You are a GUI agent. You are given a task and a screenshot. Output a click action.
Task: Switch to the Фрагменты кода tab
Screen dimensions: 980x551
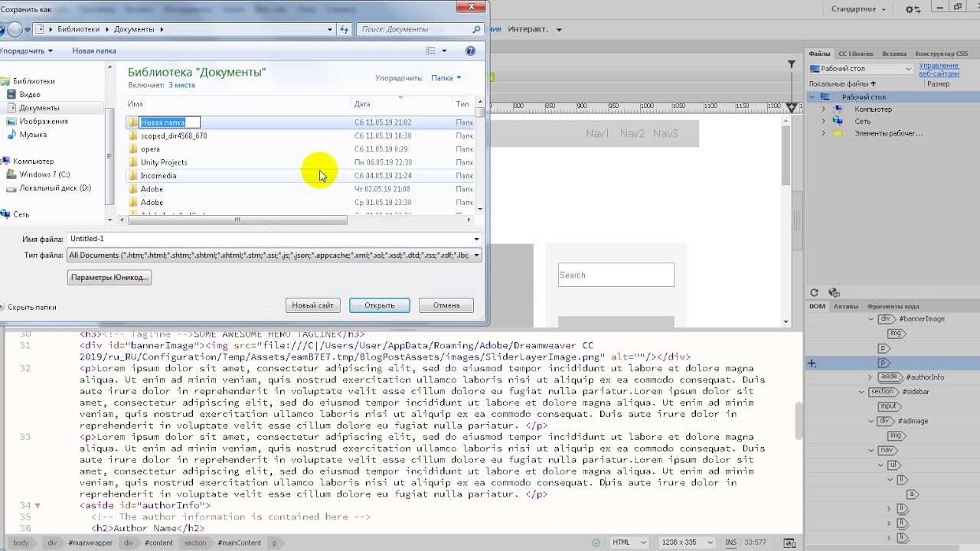click(893, 306)
